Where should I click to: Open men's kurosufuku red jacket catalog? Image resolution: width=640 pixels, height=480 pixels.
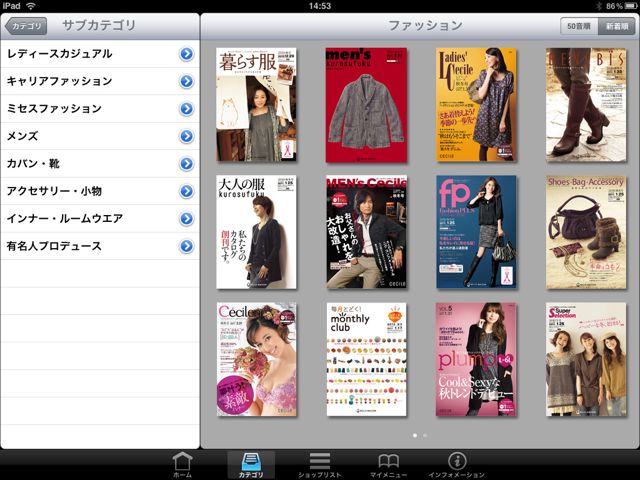click(x=366, y=105)
